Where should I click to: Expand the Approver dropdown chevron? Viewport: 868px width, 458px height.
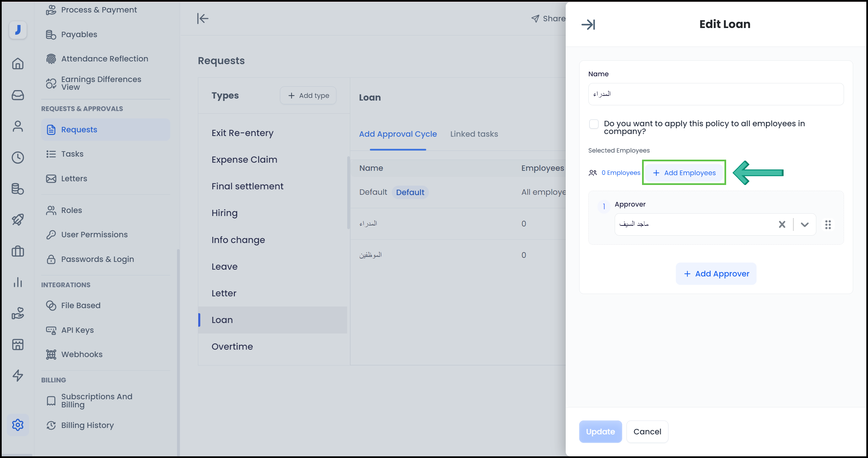(805, 224)
